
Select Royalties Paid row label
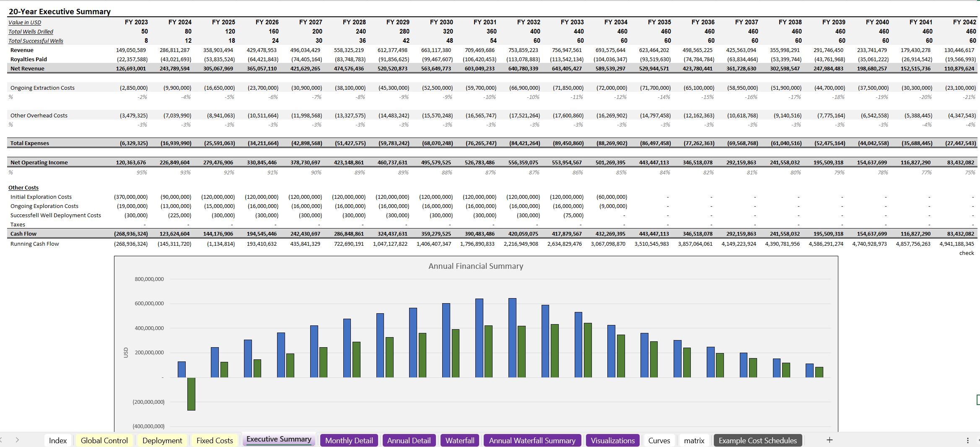click(x=29, y=59)
